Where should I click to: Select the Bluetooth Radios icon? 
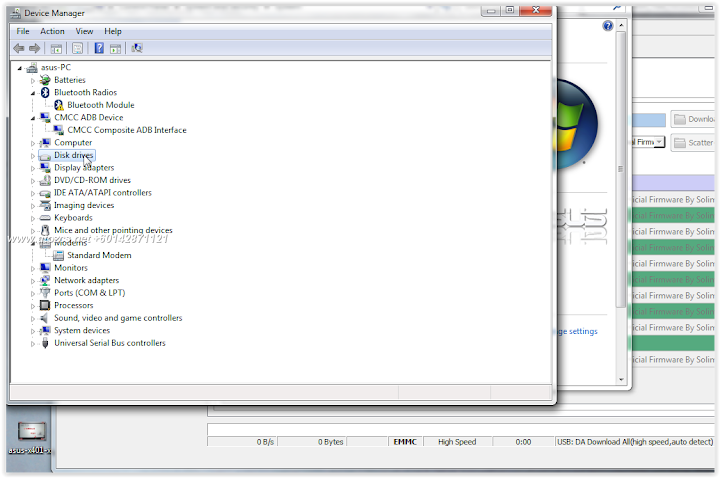coord(45,92)
